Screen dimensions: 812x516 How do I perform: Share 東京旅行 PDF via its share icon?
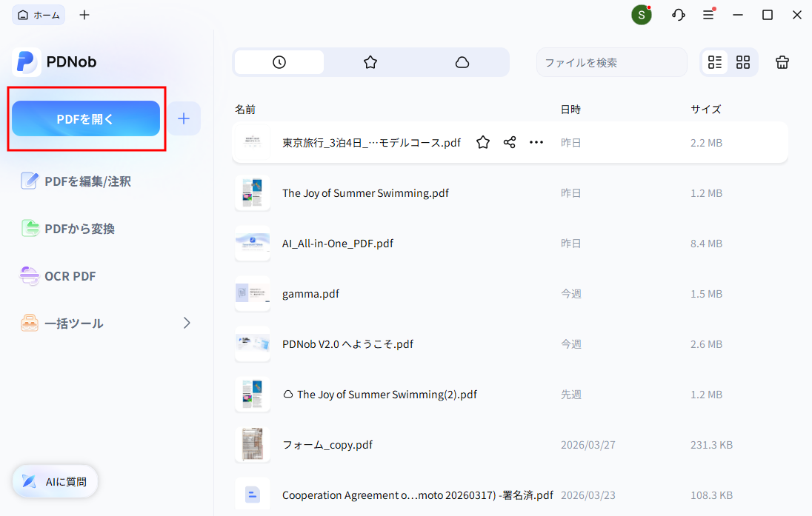coord(509,142)
